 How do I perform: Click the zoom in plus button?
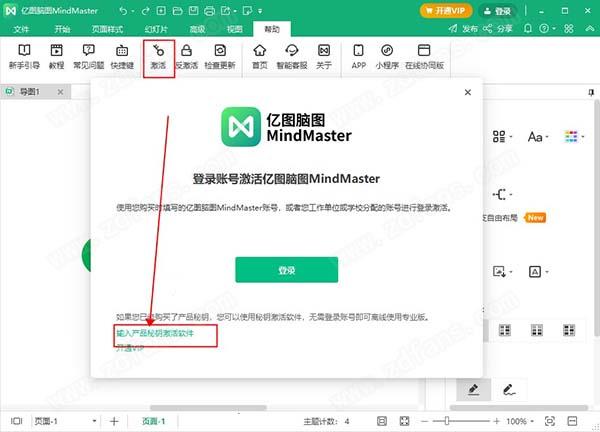coord(496,421)
